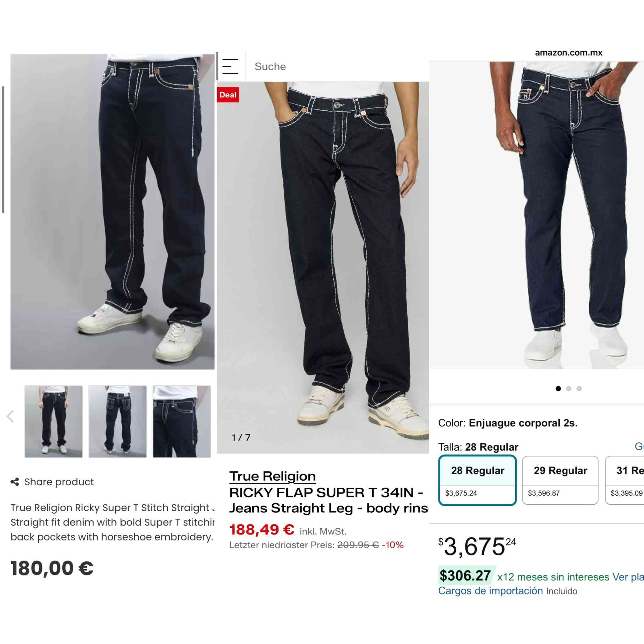Open the hamburger menu icon
Image resolution: width=644 pixels, height=644 pixels.
230,66
